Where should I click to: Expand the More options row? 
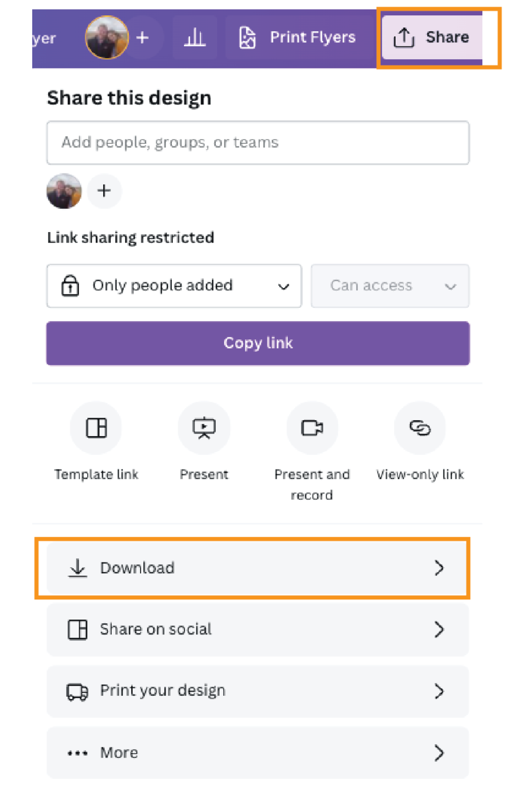(258, 752)
